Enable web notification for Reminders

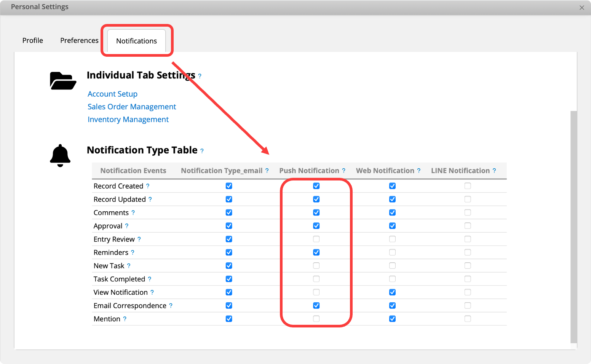tap(393, 252)
